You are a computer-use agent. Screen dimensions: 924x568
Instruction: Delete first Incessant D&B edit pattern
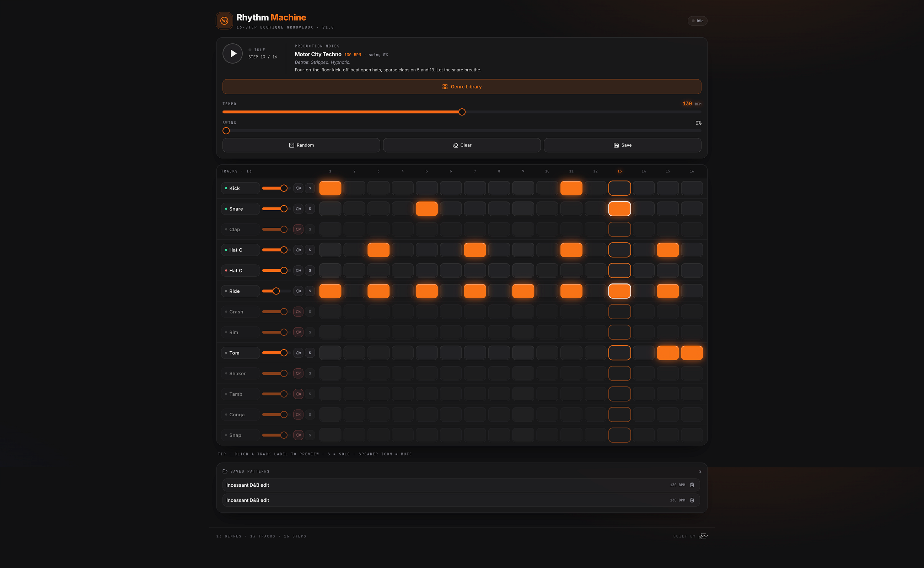692,485
